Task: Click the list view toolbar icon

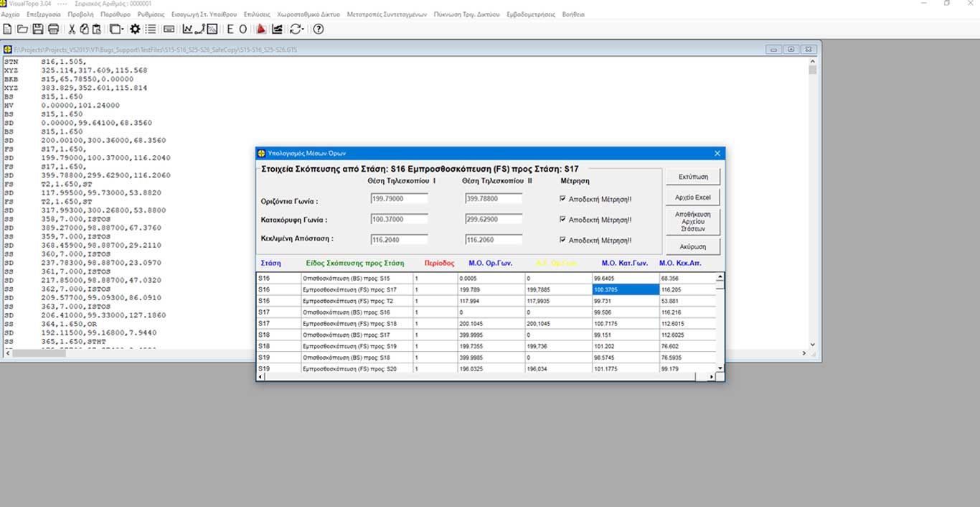Action: (151, 29)
